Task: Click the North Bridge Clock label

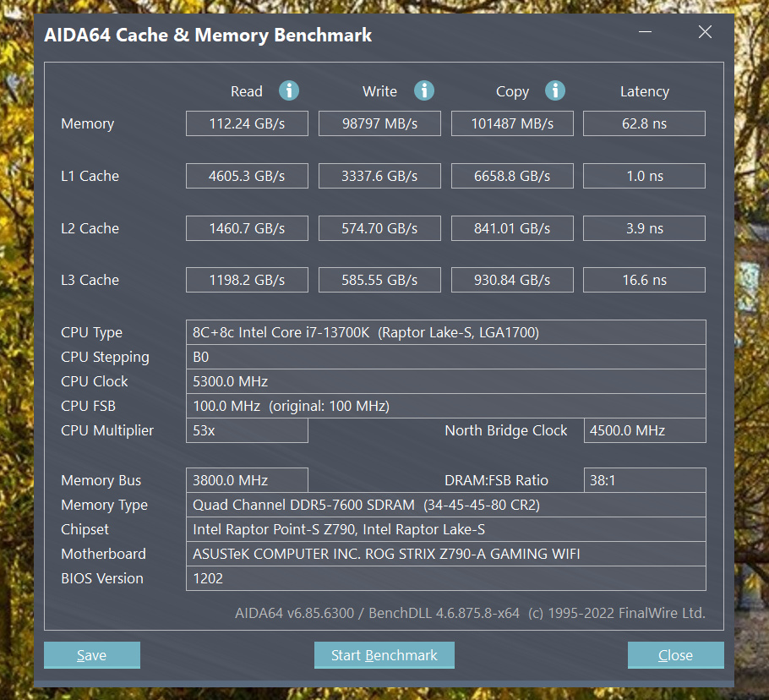Action: (505, 430)
